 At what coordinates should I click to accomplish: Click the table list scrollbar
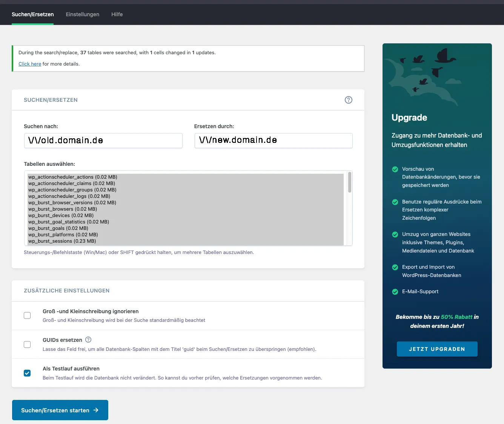350,183
